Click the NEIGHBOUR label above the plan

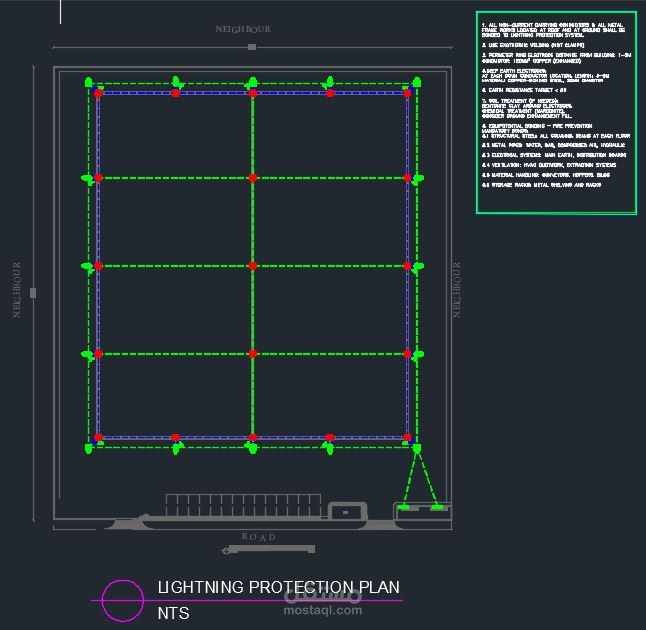coord(243,29)
